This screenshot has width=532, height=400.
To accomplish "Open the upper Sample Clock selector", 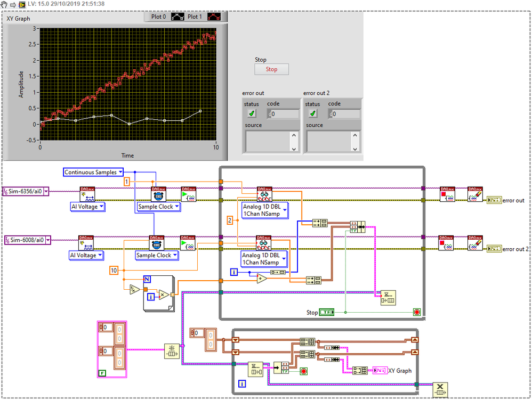I will (x=177, y=207).
